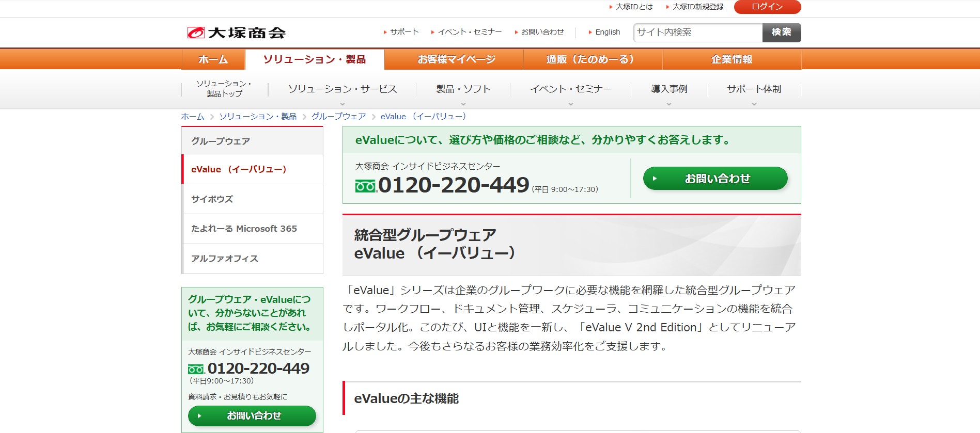Expand the 導入事例 dropdown menu
This screenshot has height=433, width=980.
[669, 89]
